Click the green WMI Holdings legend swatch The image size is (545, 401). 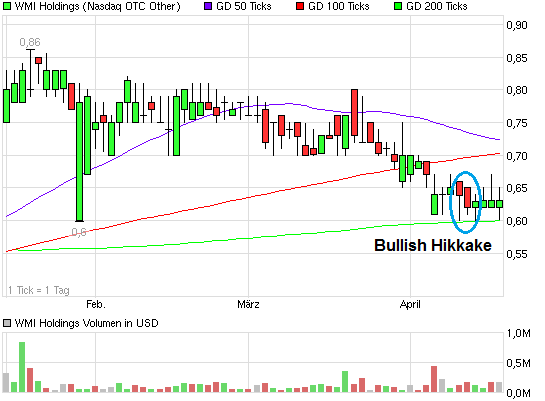[x=7, y=6]
